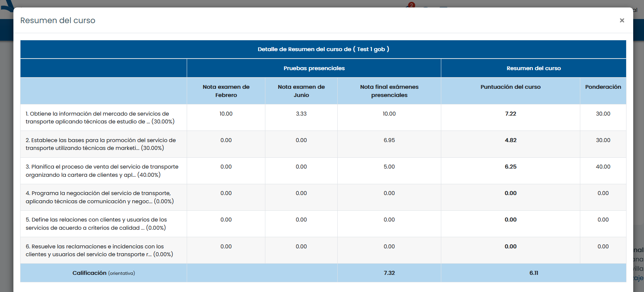This screenshot has width=644, height=292.
Task: Click row 1 Febrero exam grade 10.00
Action: pos(226,114)
